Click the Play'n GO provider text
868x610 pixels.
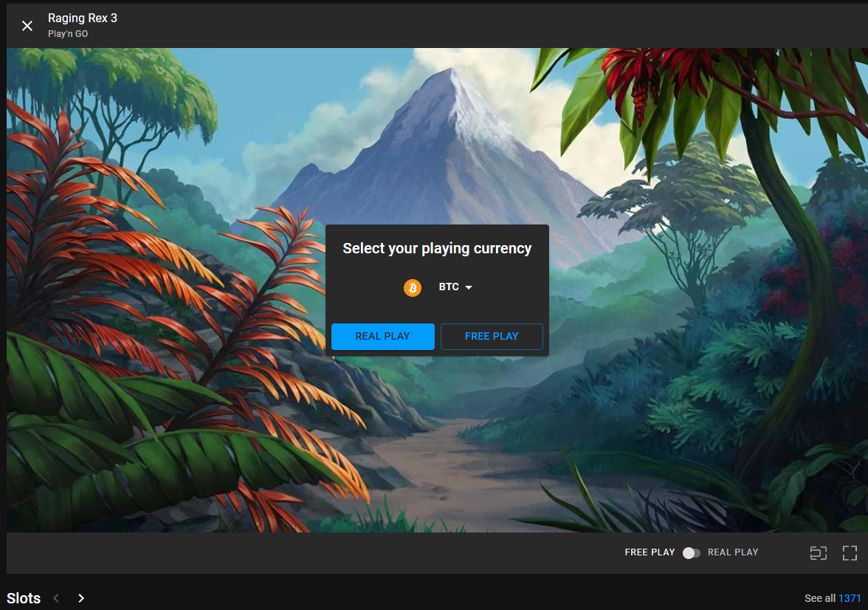[68, 34]
